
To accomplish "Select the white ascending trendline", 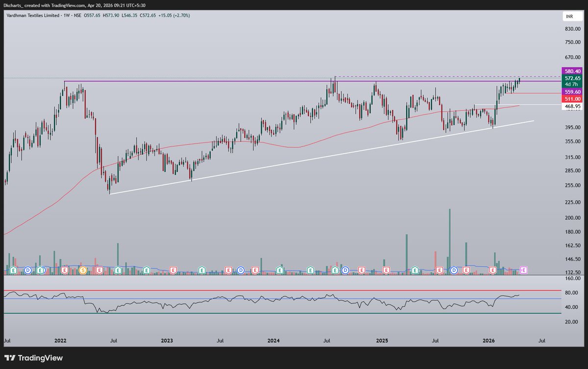I will click(x=321, y=157).
